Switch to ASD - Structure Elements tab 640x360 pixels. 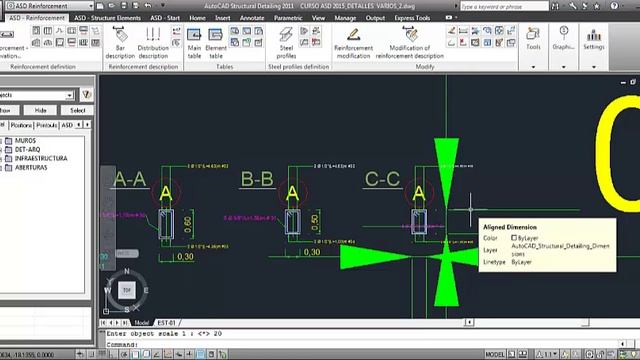[107, 18]
